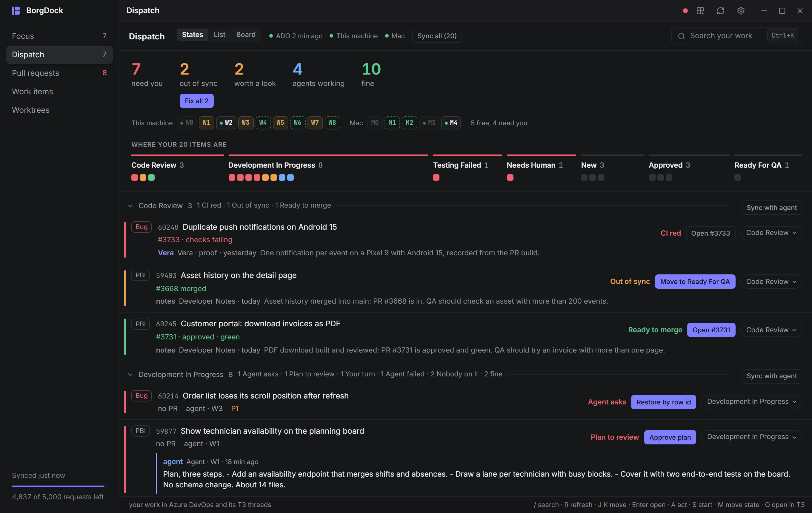
Task: Click Approve plan button
Action: tap(670, 437)
